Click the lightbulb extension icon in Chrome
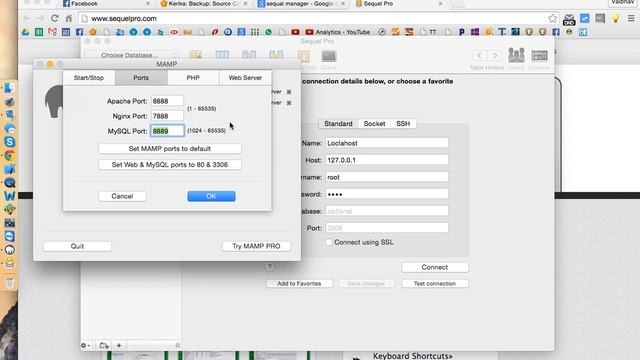Screen dimensions: 640x360 [616, 18]
